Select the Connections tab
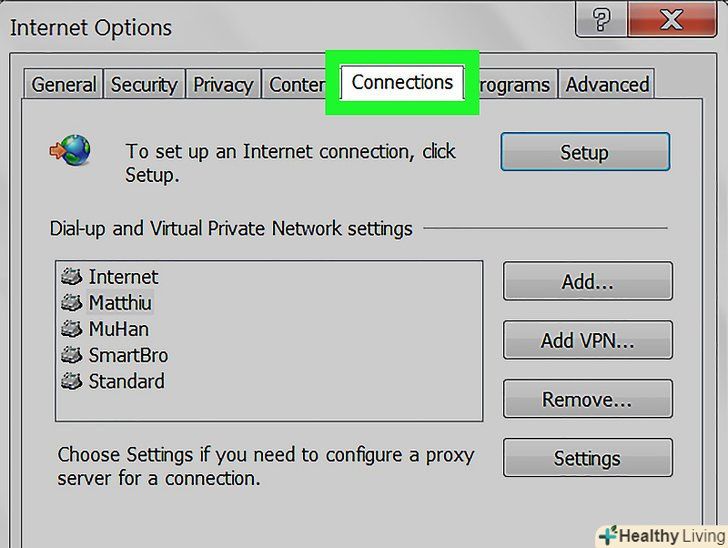 (x=402, y=82)
